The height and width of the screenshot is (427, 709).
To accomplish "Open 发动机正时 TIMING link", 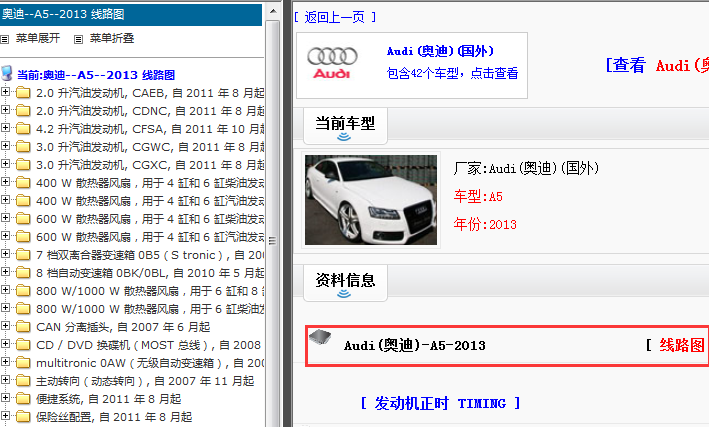I will point(440,403).
